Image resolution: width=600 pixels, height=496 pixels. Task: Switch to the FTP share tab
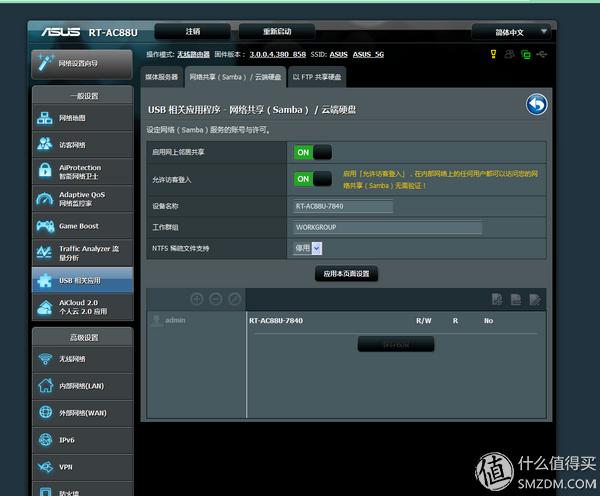click(317, 77)
